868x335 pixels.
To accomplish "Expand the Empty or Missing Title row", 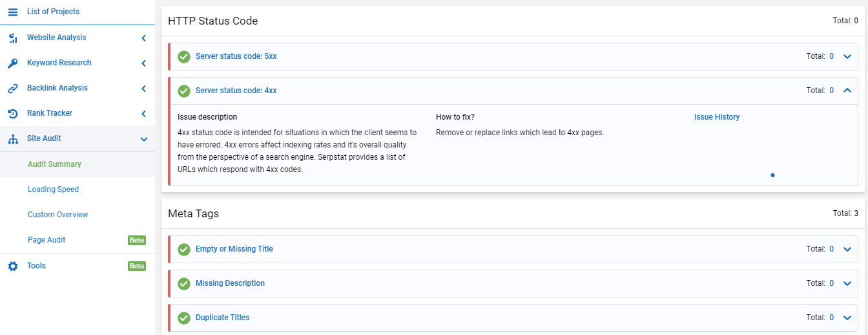I will (847, 250).
